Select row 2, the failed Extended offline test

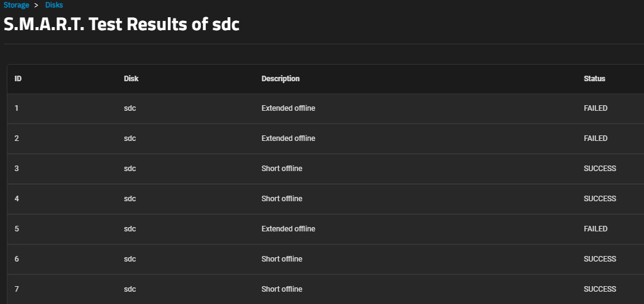click(325, 138)
